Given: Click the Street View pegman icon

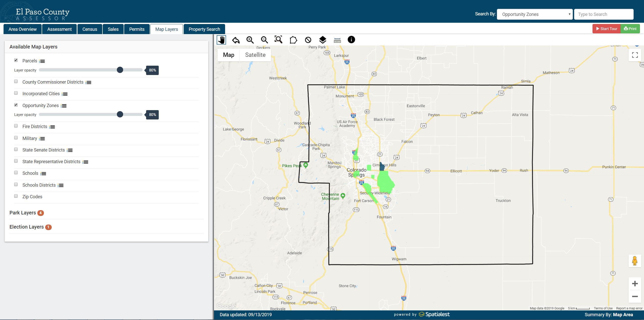Looking at the screenshot, I should tap(635, 261).
